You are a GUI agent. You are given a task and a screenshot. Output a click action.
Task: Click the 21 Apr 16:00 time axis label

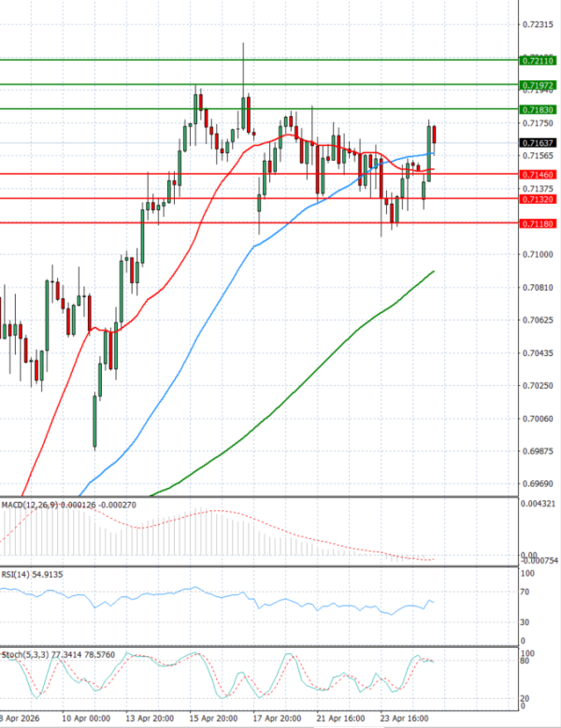[339, 719]
